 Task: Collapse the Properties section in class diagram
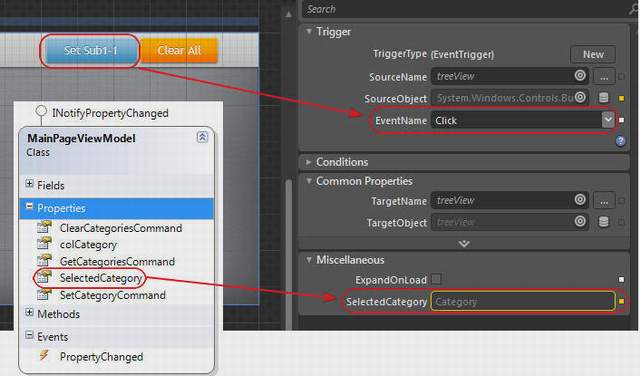[x=29, y=207]
